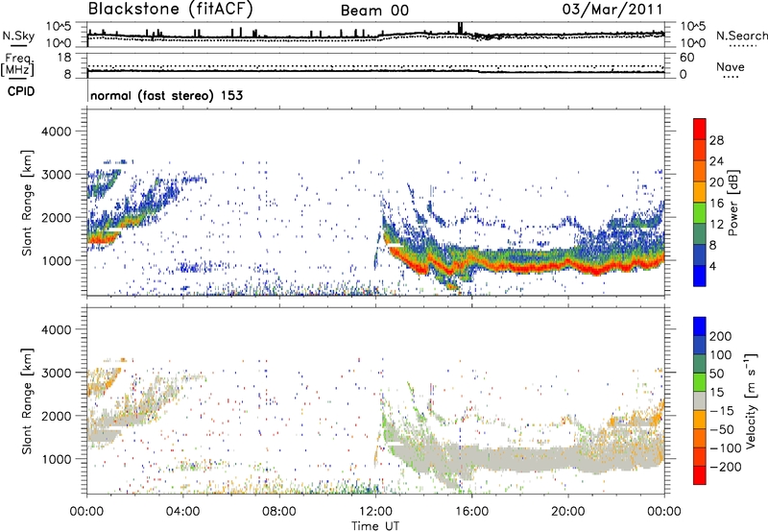Click the Velocity colorbar segment between -15 and -50

pos(700,420)
